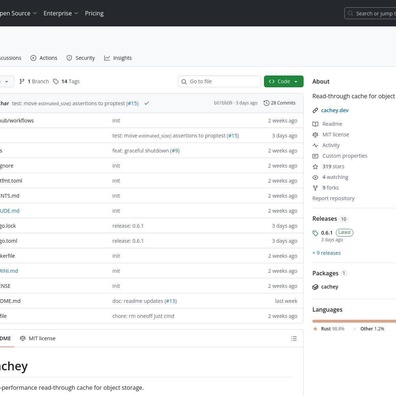Open the Pricing page
Image resolution: width=396 pixels, height=396 pixels.
coord(94,13)
